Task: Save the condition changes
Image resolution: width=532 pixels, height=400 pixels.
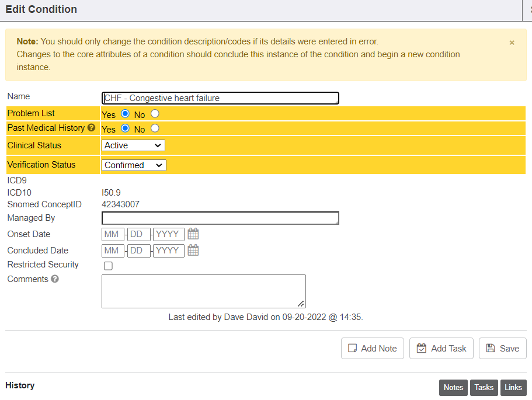Action: (502, 349)
